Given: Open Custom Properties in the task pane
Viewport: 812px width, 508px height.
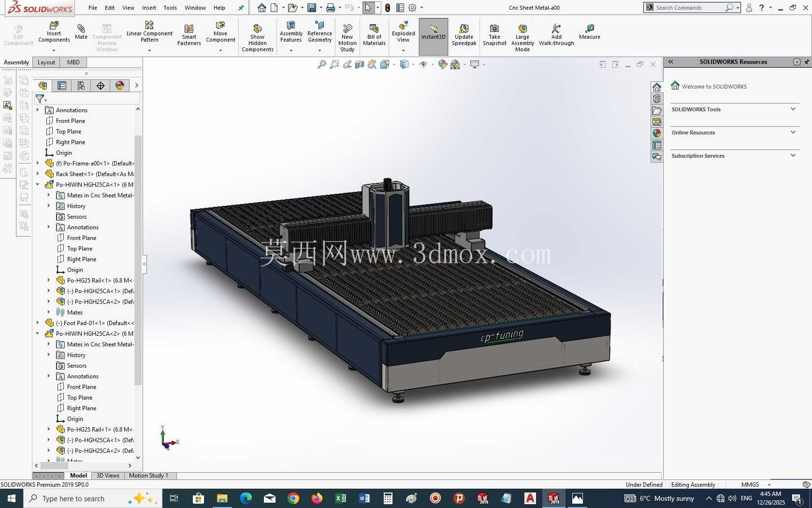Looking at the screenshot, I should point(657,145).
